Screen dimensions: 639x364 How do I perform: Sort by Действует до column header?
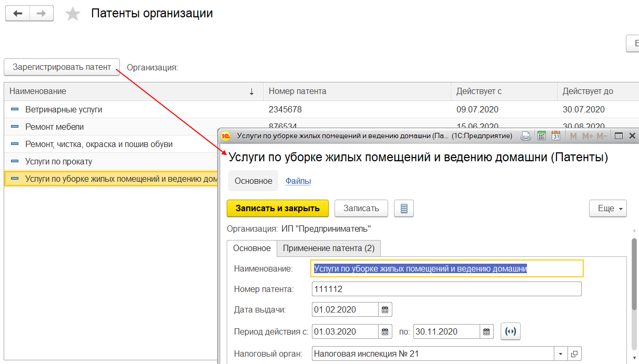[598, 91]
